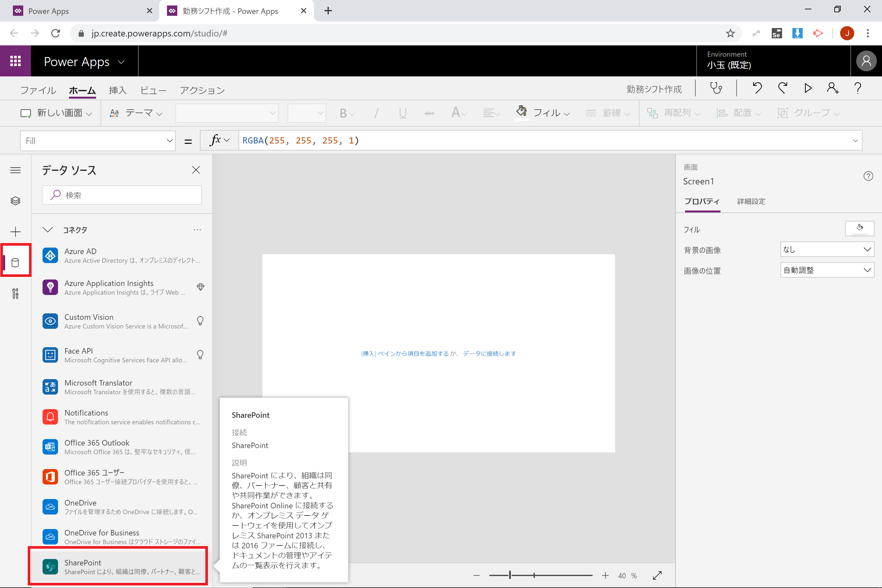The width and height of the screenshot is (882, 588).
Task: Click the データに接続します link
Action: click(x=489, y=354)
